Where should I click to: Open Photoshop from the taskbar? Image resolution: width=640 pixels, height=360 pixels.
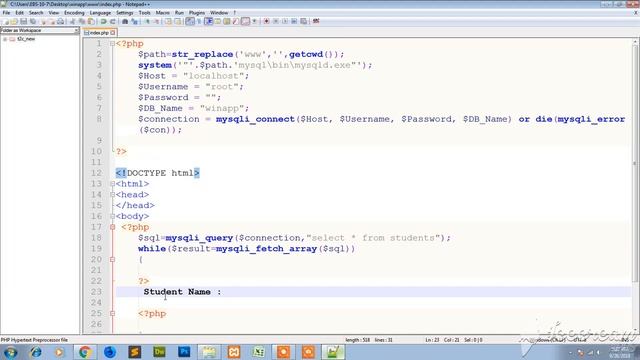tap(184, 352)
